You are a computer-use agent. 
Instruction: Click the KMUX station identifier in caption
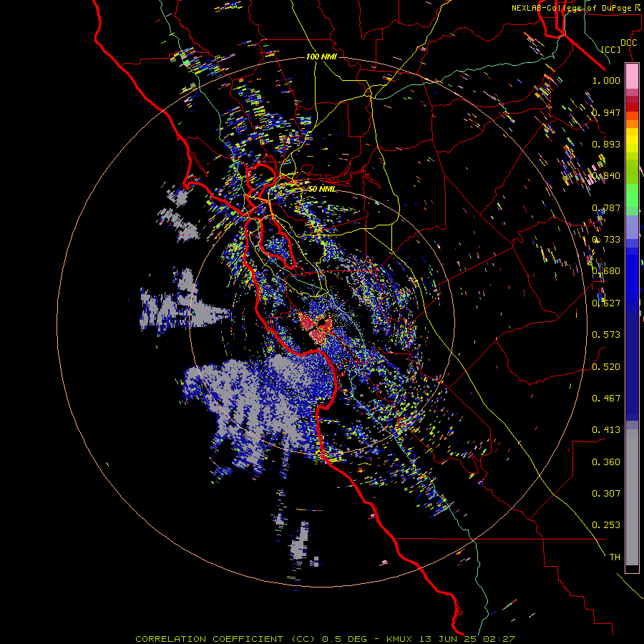tap(399, 639)
